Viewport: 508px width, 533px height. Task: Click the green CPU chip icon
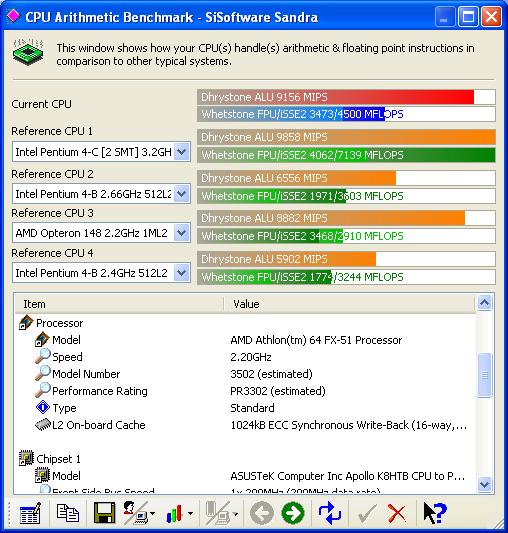(28, 52)
